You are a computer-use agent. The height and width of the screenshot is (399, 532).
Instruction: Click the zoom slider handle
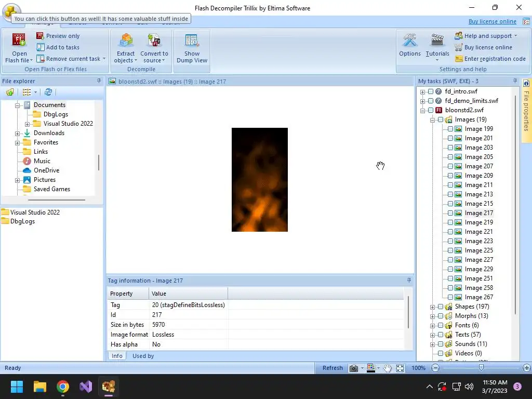point(481,367)
